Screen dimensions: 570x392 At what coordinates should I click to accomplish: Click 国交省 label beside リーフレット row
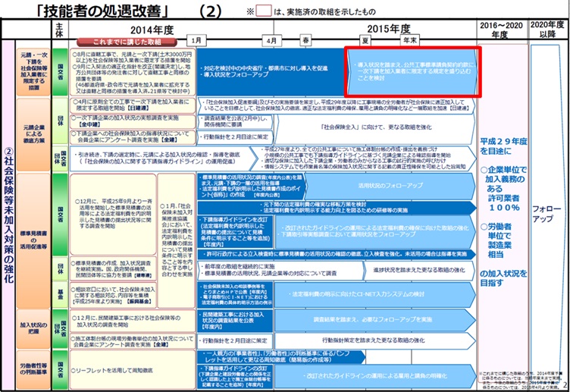(x=60, y=369)
